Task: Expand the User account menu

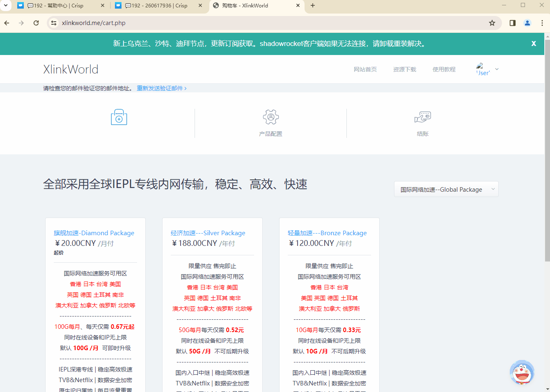Action: click(487, 69)
